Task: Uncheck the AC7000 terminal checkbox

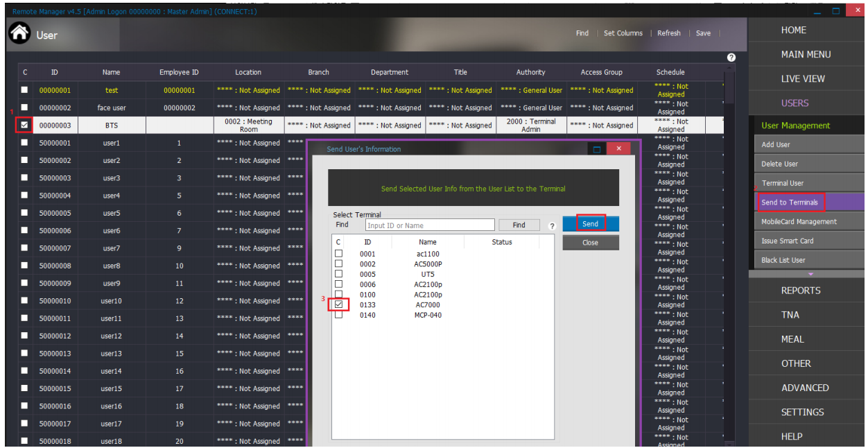Action: tap(339, 304)
